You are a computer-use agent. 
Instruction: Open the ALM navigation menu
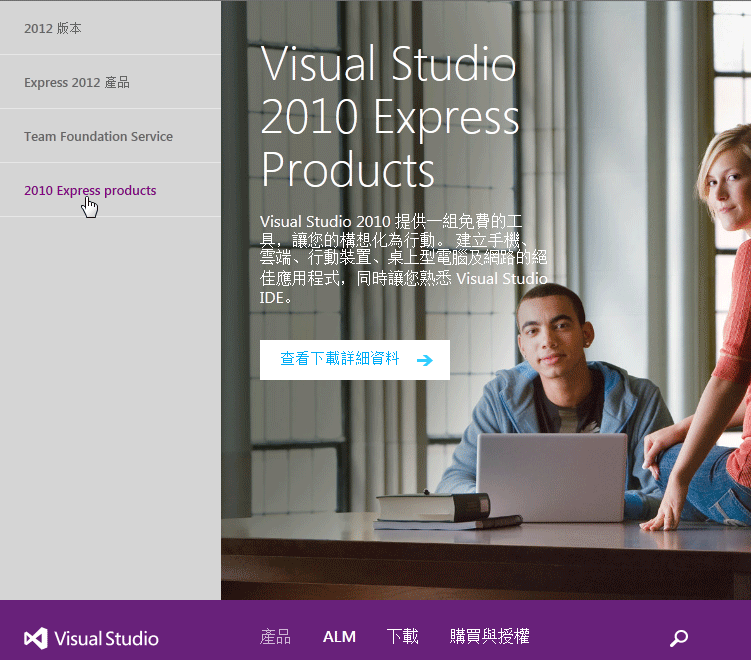pyautogui.click(x=339, y=637)
